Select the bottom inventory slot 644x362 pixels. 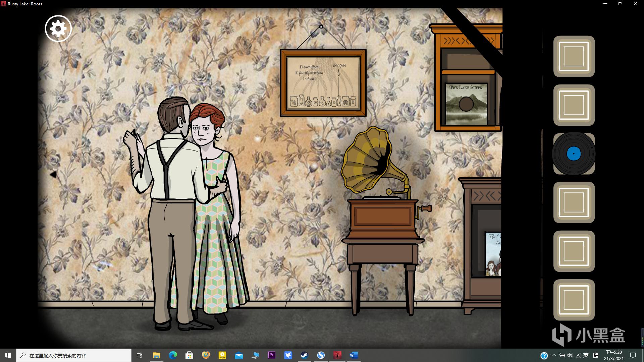[574, 300]
